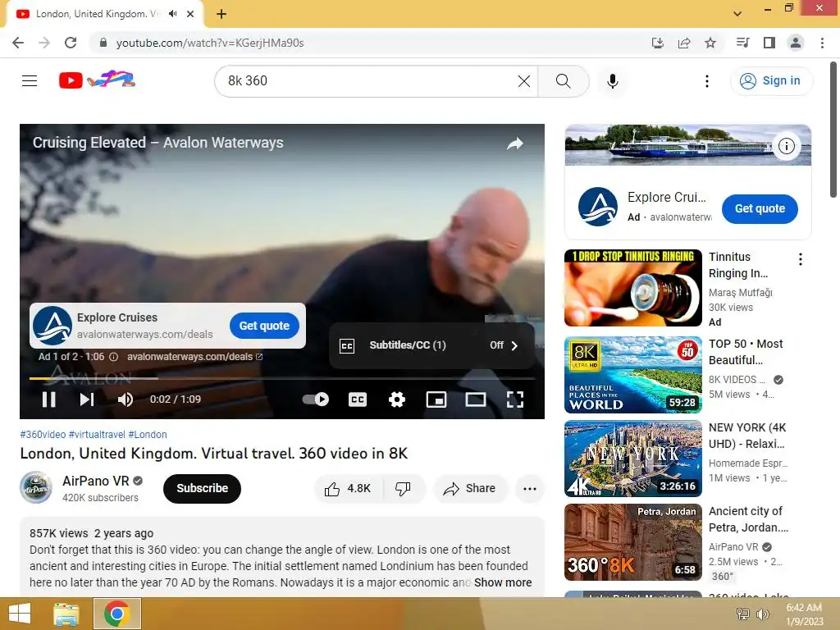Clear the search box text
Viewport: 840px width, 630px height.
coord(524,81)
